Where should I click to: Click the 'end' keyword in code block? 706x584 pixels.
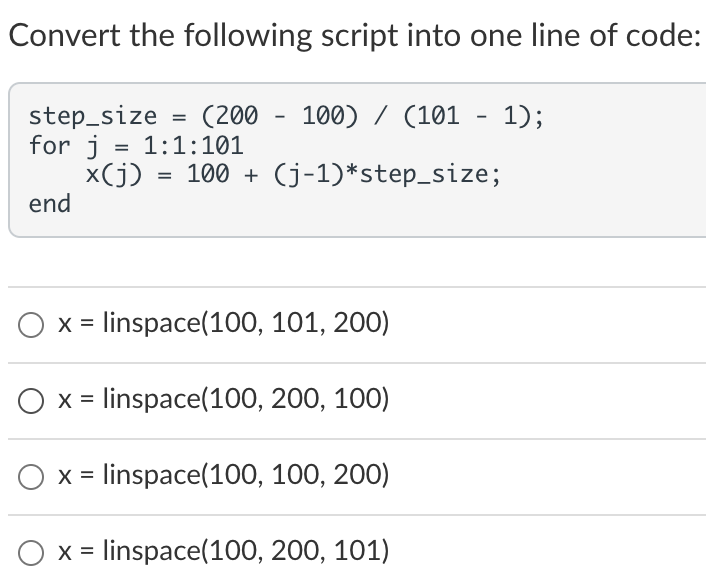click(x=50, y=204)
